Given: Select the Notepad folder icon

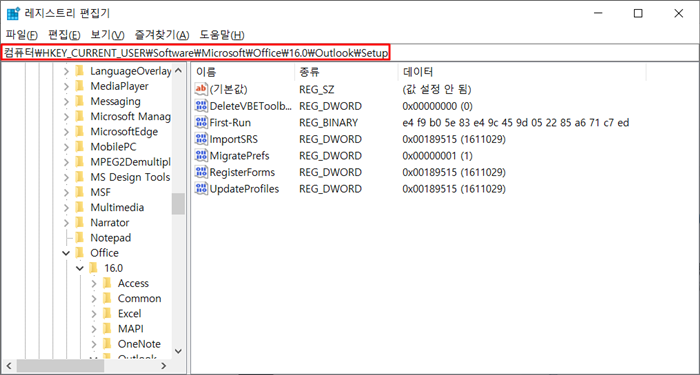Looking at the screenshot, I should 80,238.
